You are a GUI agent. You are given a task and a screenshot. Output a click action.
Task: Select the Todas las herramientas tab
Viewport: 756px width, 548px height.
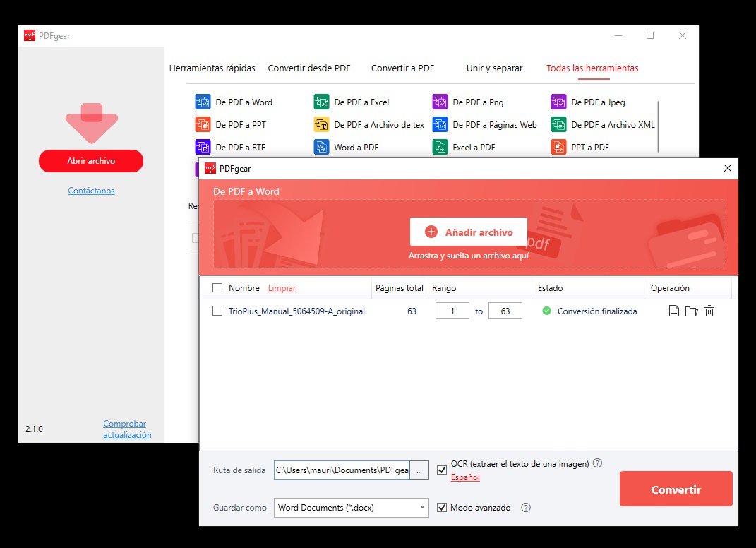pyautogui.click(x=592, y=68)
